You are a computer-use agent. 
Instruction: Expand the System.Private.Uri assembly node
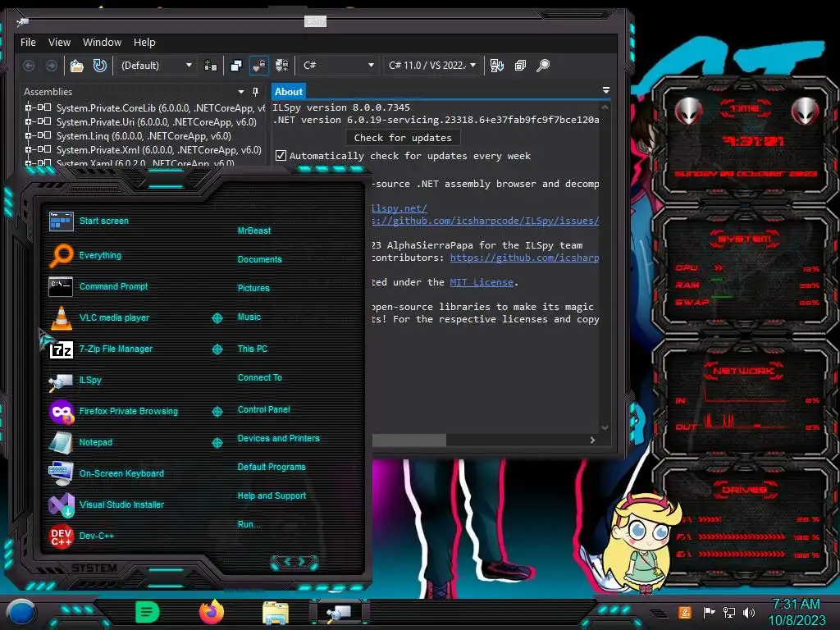28,121
